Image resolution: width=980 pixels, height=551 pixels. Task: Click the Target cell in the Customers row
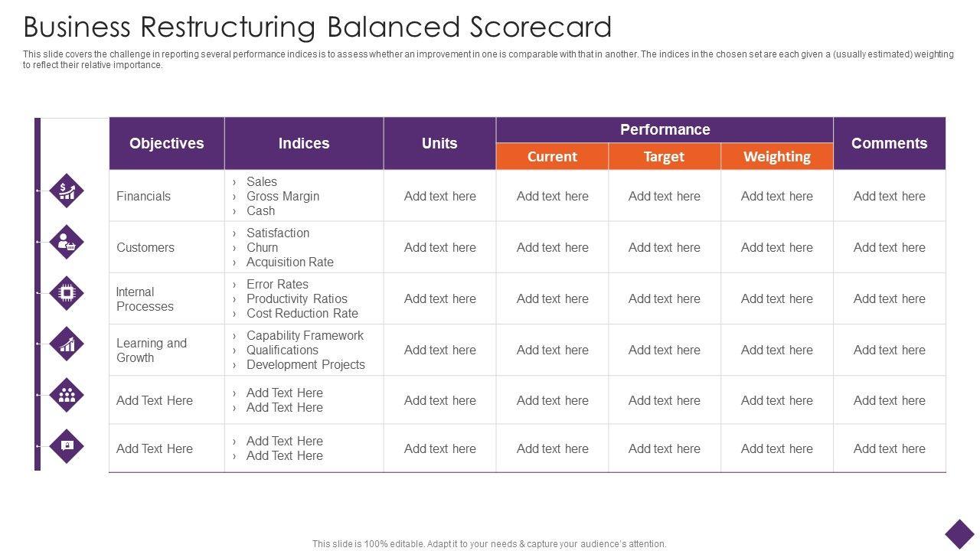click(665, 247)
